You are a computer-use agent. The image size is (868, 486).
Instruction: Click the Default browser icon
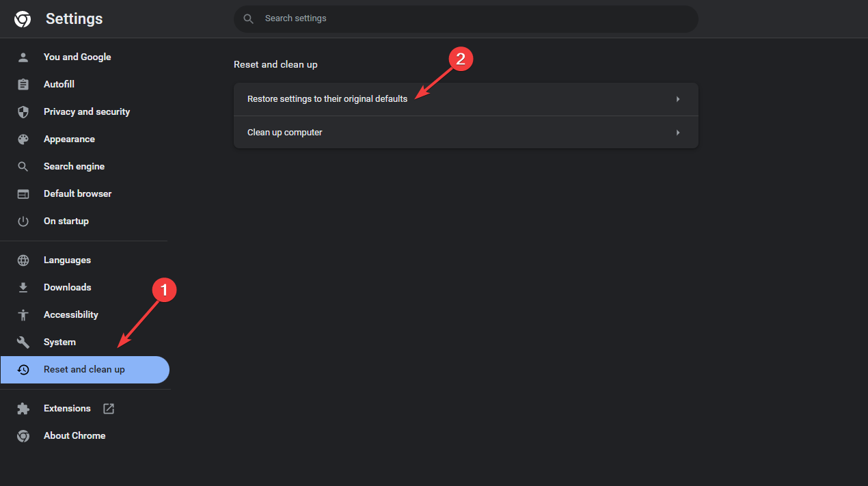[23, 193]
